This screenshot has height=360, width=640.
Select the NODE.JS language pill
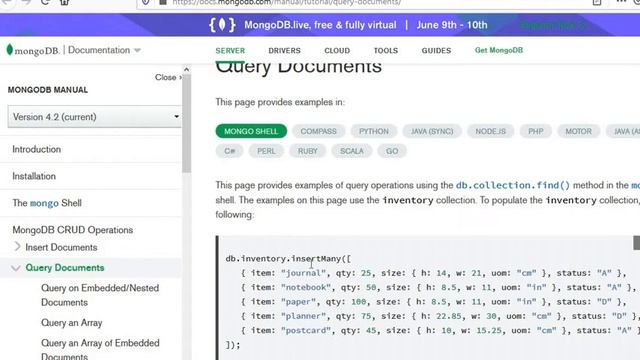pos(491,131)
